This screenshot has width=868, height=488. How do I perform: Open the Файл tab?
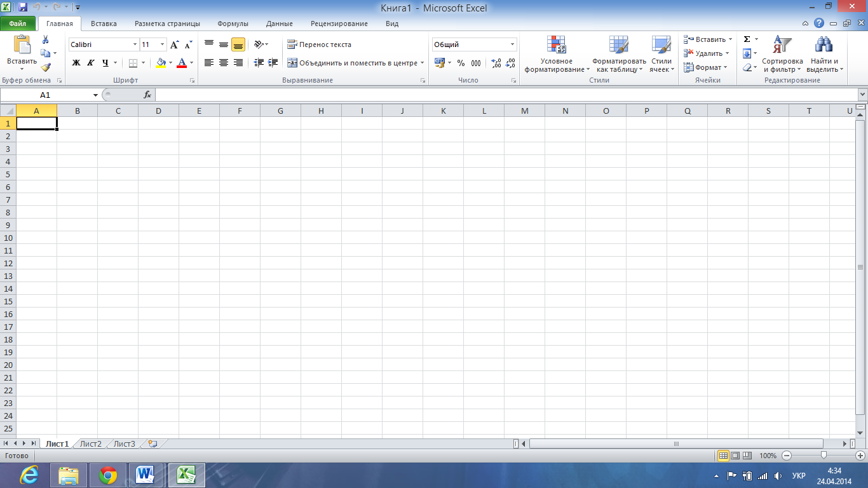click(18, 24)
